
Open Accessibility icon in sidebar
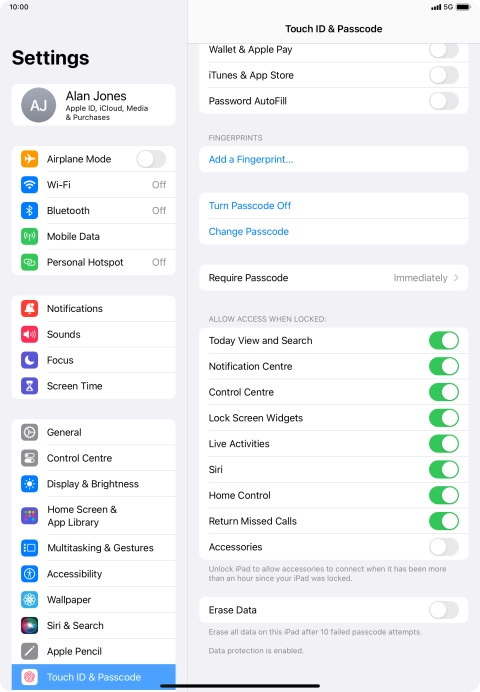[30, 574]
